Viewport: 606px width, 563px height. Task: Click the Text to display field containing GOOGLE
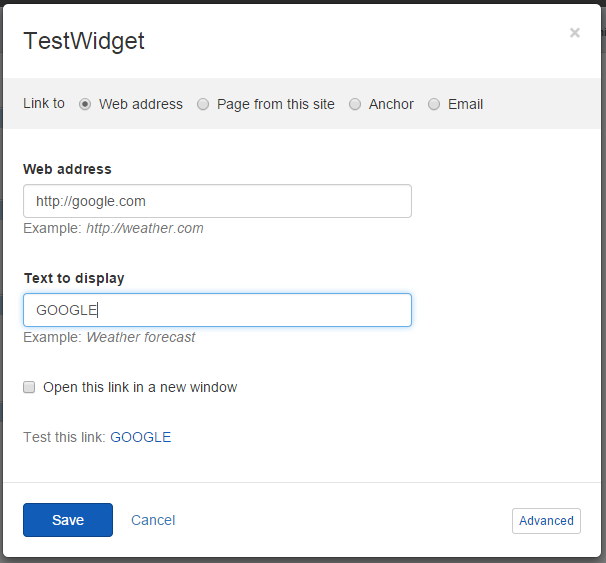217,310
